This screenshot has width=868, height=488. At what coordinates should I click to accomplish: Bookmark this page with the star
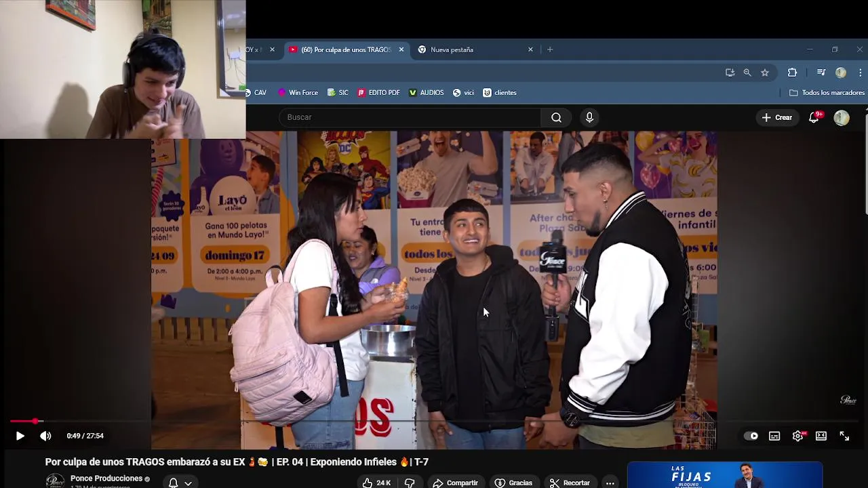(765, 73)
